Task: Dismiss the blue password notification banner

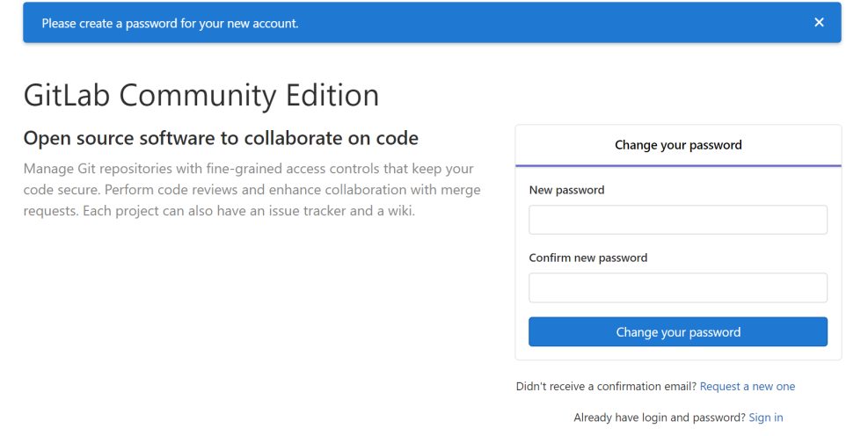Action: (x=819, y=22)
